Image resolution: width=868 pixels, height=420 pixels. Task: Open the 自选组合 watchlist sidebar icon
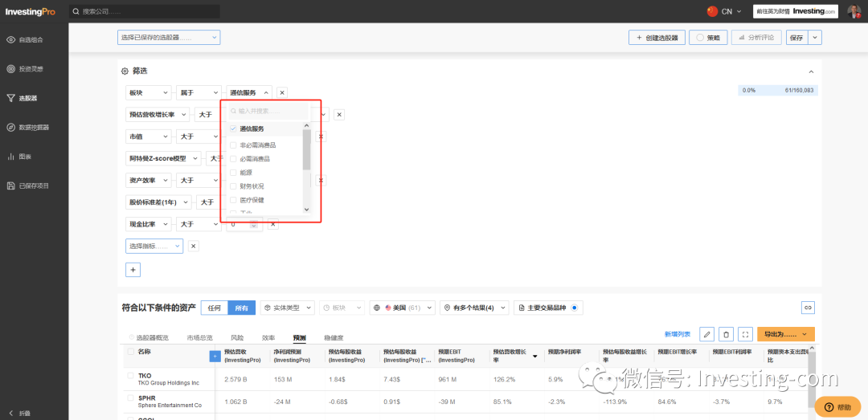10,40
